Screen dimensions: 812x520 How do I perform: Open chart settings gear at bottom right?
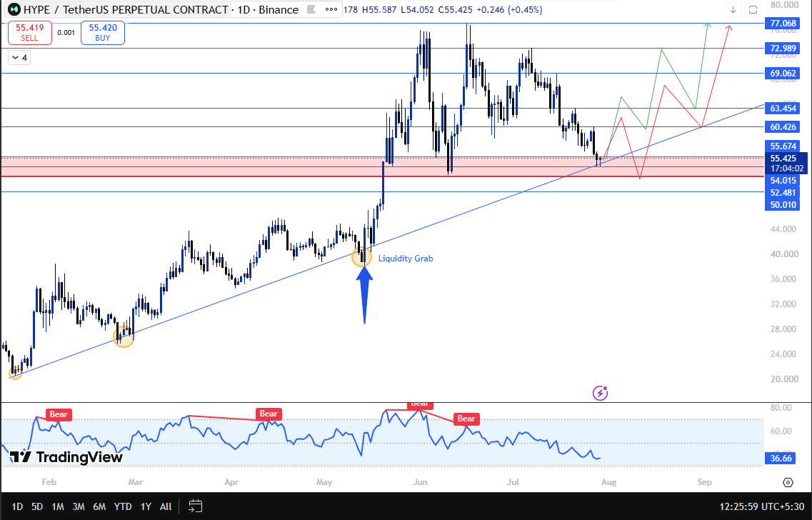[788, 482]
